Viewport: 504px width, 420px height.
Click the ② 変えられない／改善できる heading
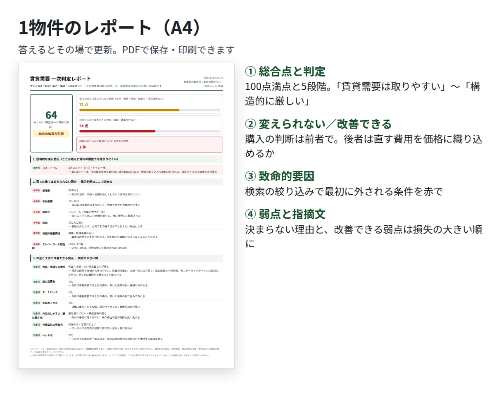318,124
